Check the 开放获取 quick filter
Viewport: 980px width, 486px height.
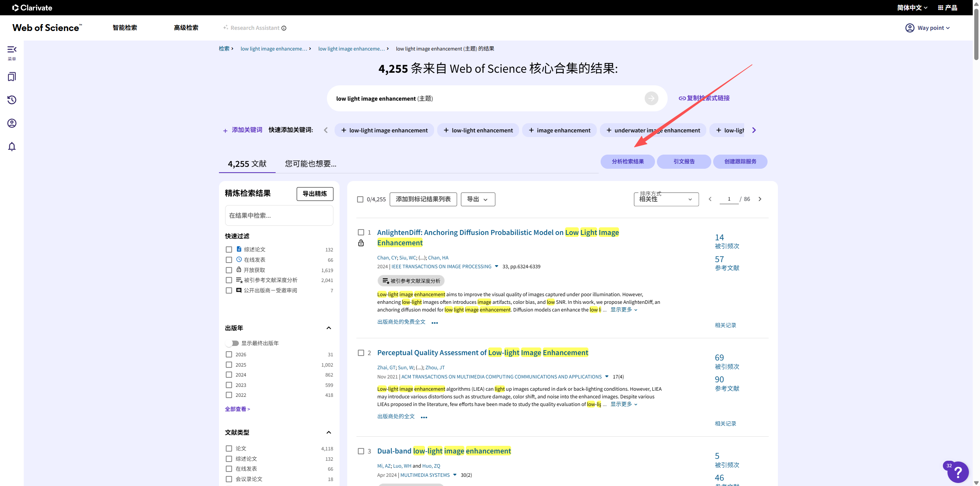[x=229, y=270]
